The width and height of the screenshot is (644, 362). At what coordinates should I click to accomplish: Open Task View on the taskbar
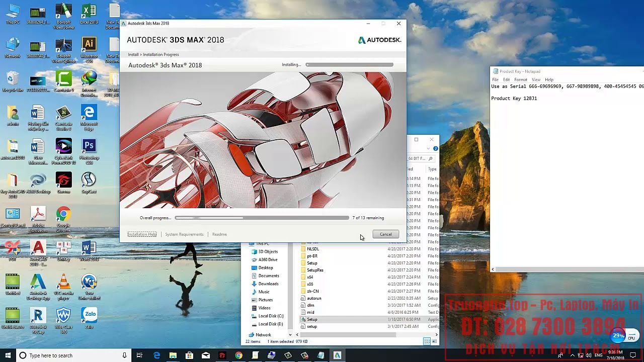(x=140, y=355)
